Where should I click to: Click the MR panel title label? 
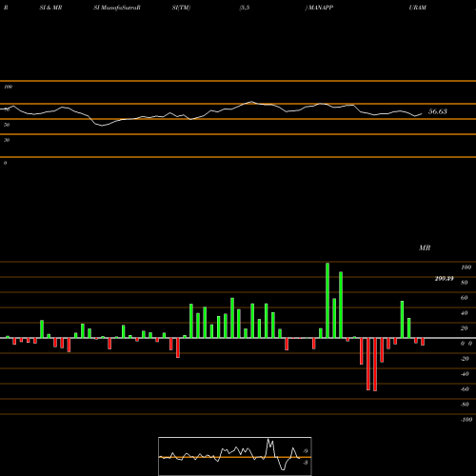tap(425, 248)
